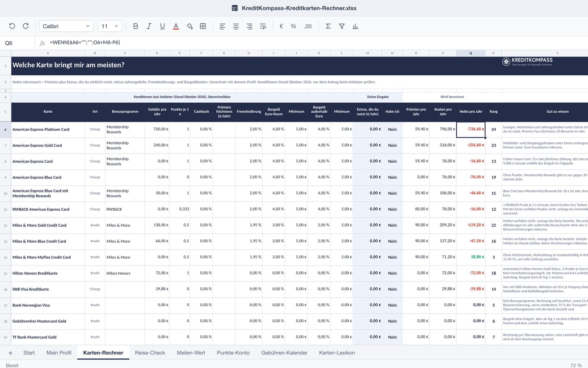
Task: Open the Calibri font dropdown
Action: coord(66,26)
